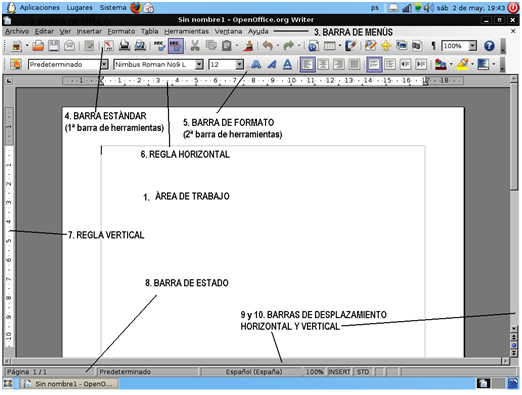Apply Underline formatting

(x=287, y=64)
